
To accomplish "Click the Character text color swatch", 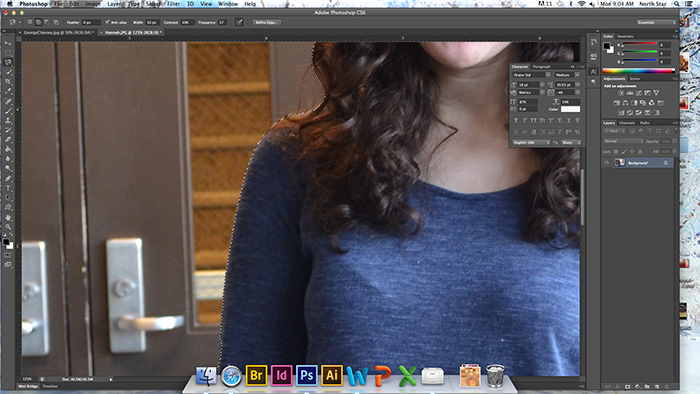I will 571,109.
